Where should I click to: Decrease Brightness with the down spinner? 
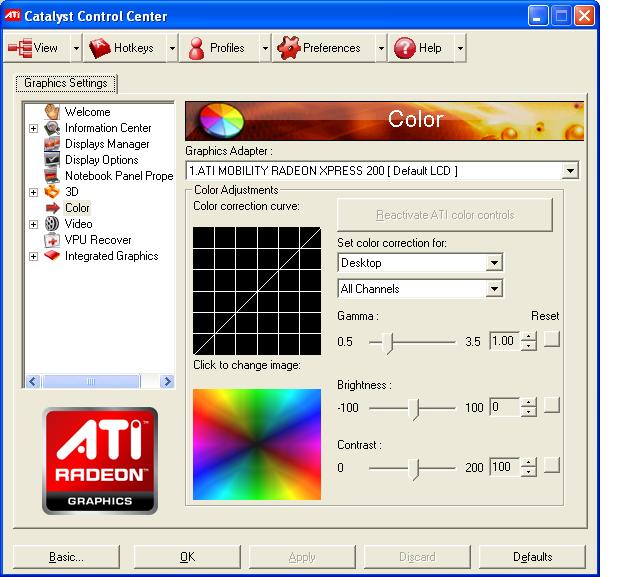(x=529, y=412)
